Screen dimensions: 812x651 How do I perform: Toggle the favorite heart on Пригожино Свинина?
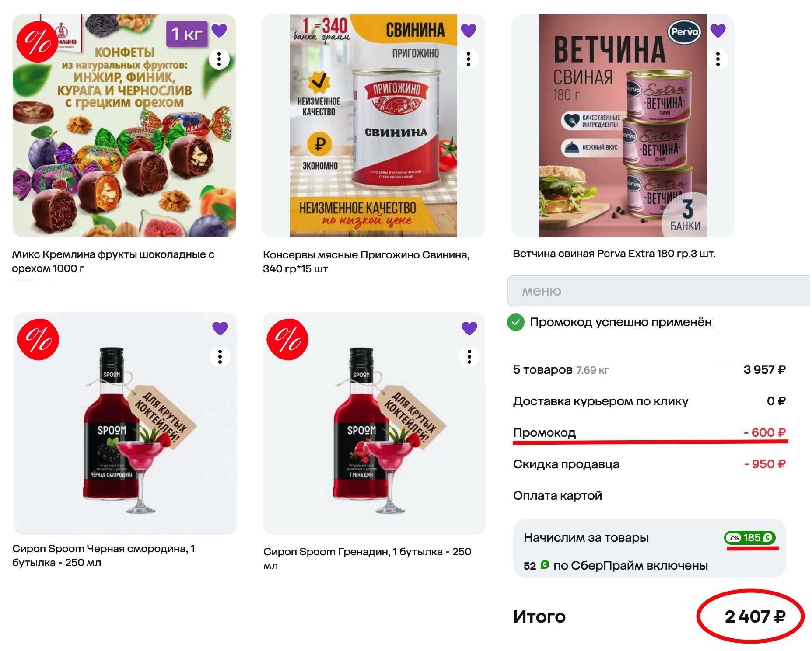tap(469, 30)
